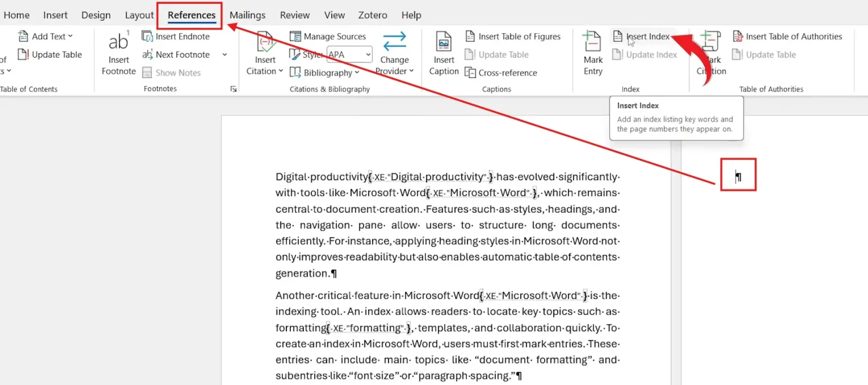
Task: Click Update Table in Table of Authorities
Action: (764, 54)
